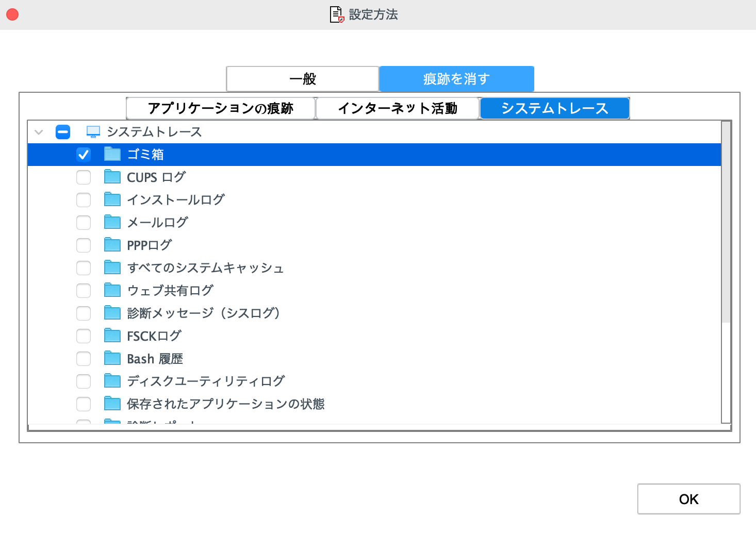The image size is (756, 534).
Task: Enable the 診断メッセージ（シスログ）checkbox
Action: point(84,313)
